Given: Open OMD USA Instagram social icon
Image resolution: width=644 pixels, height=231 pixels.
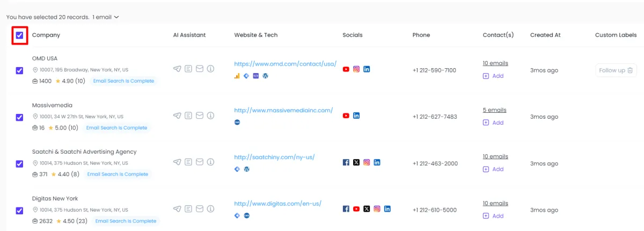Looking at the screenshot, I should coord(356,69).
